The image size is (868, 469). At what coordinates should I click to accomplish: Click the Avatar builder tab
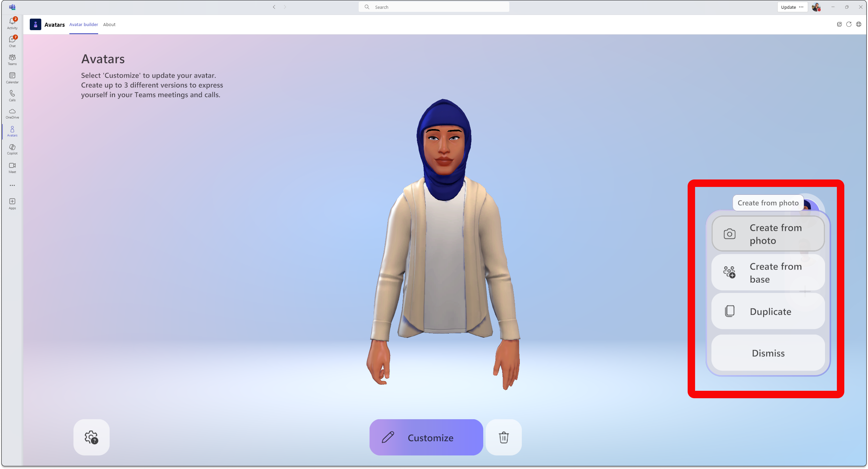point(83,24)
